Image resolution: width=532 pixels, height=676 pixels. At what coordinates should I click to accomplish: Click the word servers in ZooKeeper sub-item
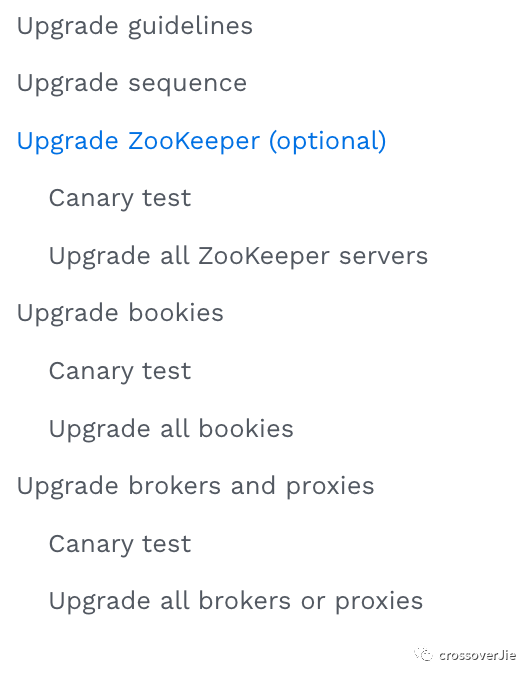383,256
